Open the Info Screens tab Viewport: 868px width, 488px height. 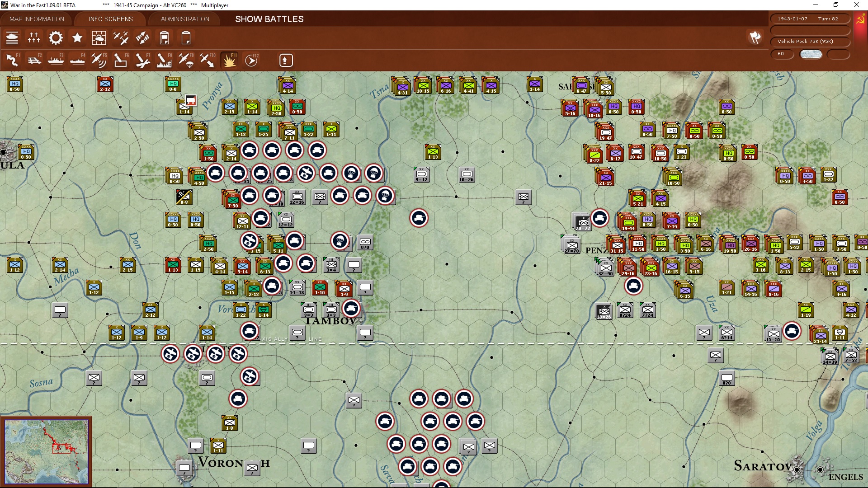111,19
